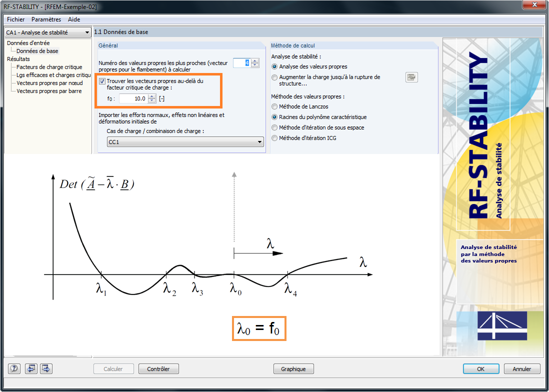The width and height of the screenshot is (549, 392).
Task: Close the RF-STABILITY window
Action: coord(533,5)
